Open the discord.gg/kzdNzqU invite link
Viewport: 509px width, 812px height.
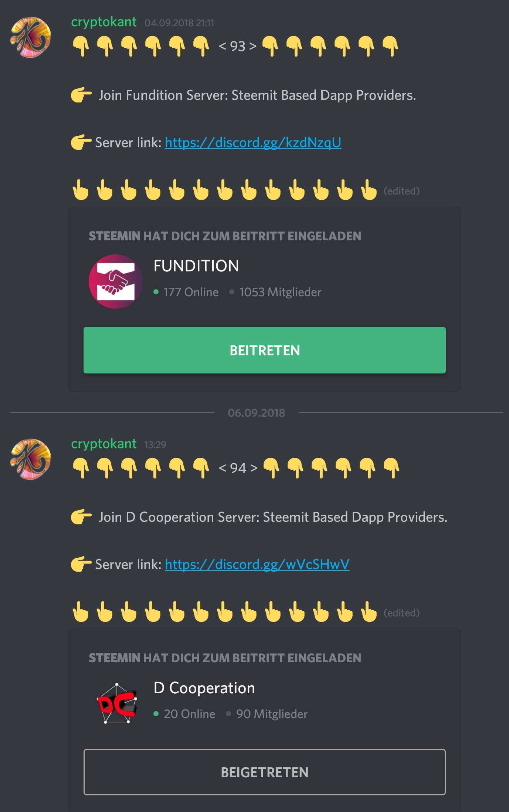click(253, 143)
